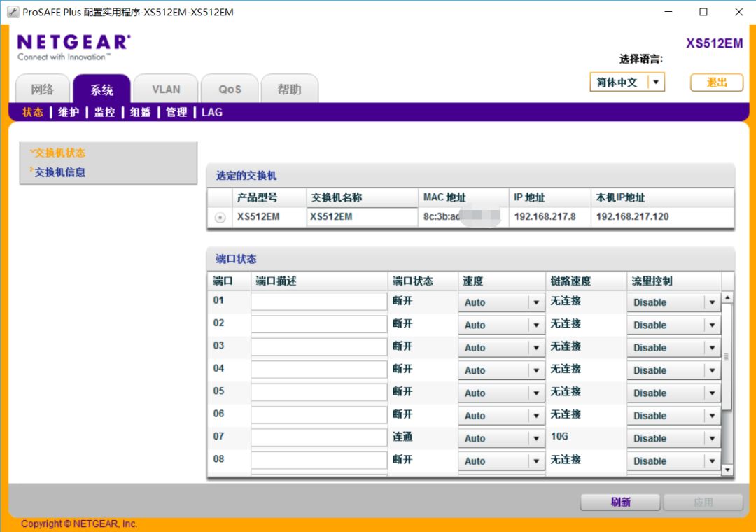
Task: Select the LAG submenu item
Action: click(212, 112)
